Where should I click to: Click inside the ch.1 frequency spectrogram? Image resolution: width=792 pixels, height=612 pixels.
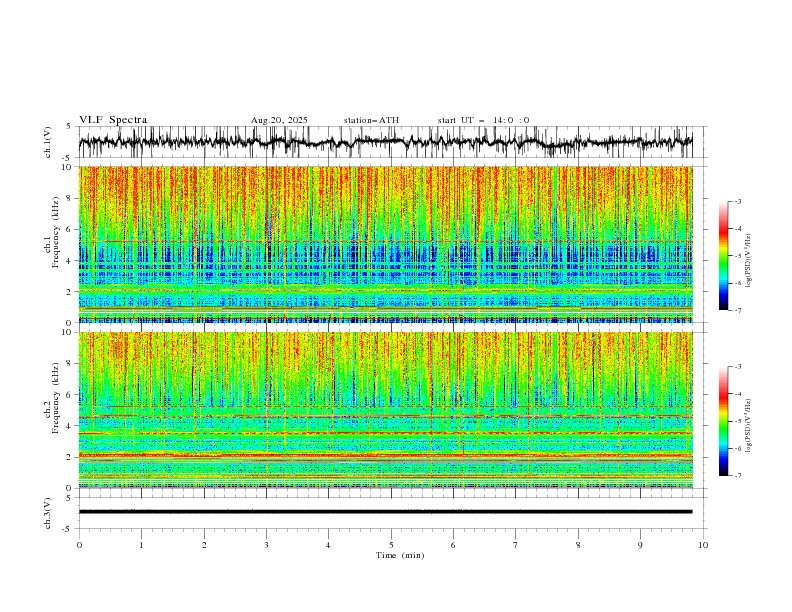(x=386, y=244)
